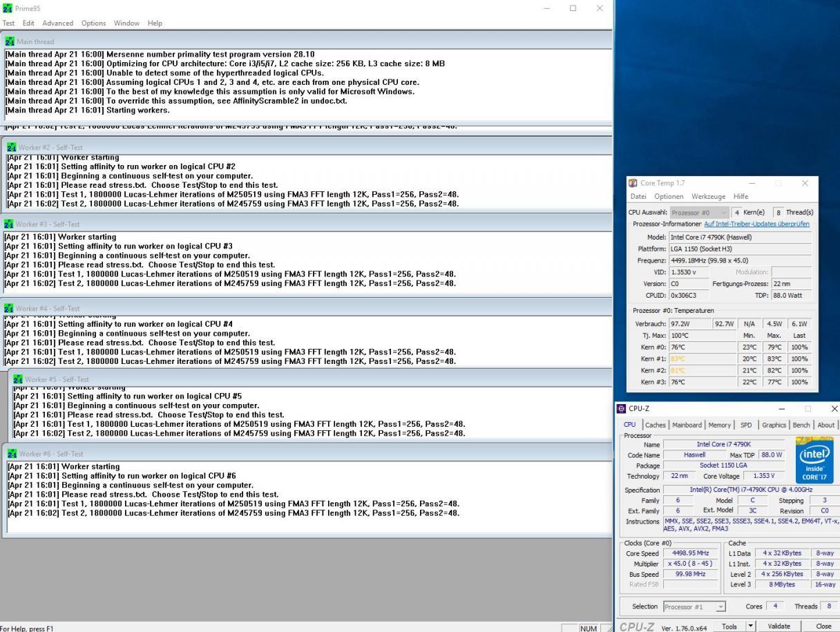The width and height of the screenshot is (840, 632).
Task: Open the Advanced menu in Prime95
Action: [58, 23]
